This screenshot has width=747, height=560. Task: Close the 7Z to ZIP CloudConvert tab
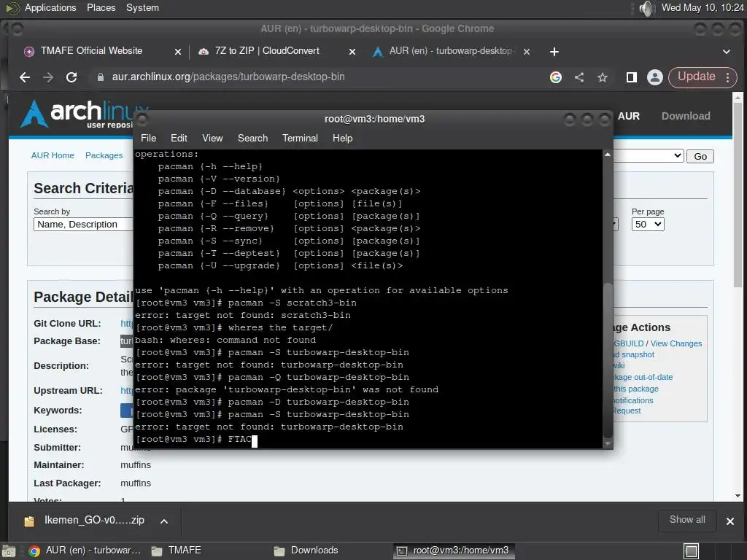click(352, 52)
